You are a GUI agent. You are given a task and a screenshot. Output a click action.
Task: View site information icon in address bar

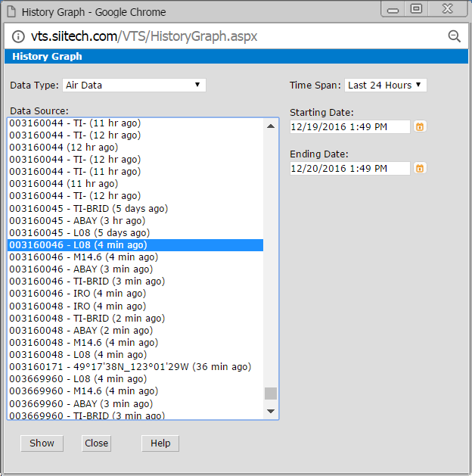pyautogui.click(x=18, y=37)
